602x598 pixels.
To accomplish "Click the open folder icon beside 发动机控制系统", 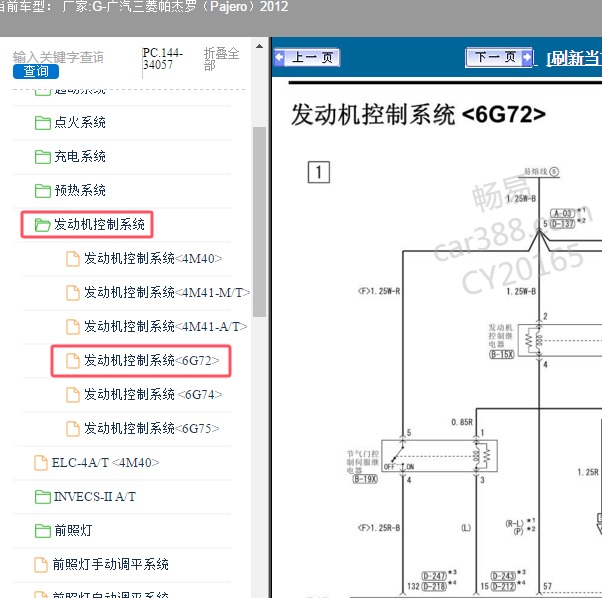I will (x=42, y=225).
